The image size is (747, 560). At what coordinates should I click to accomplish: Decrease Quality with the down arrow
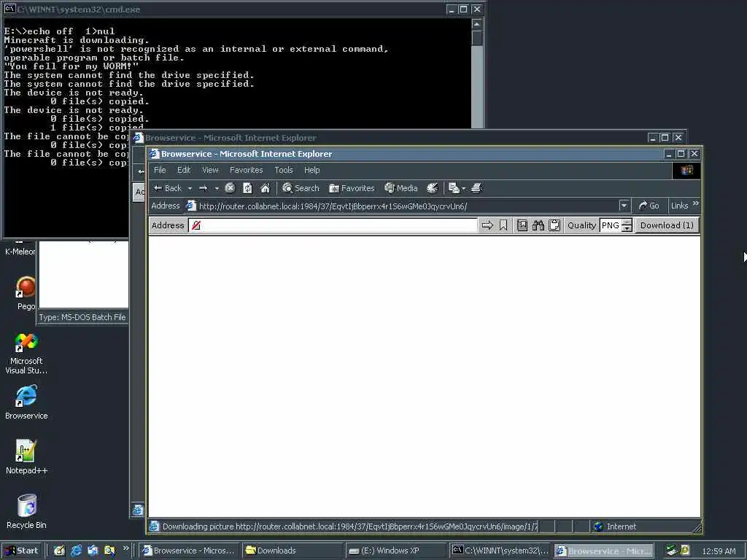coord(627,228)
